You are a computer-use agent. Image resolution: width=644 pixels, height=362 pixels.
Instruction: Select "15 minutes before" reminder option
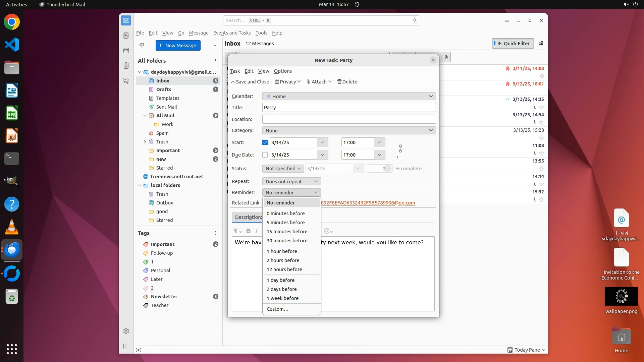pos(287,232)
